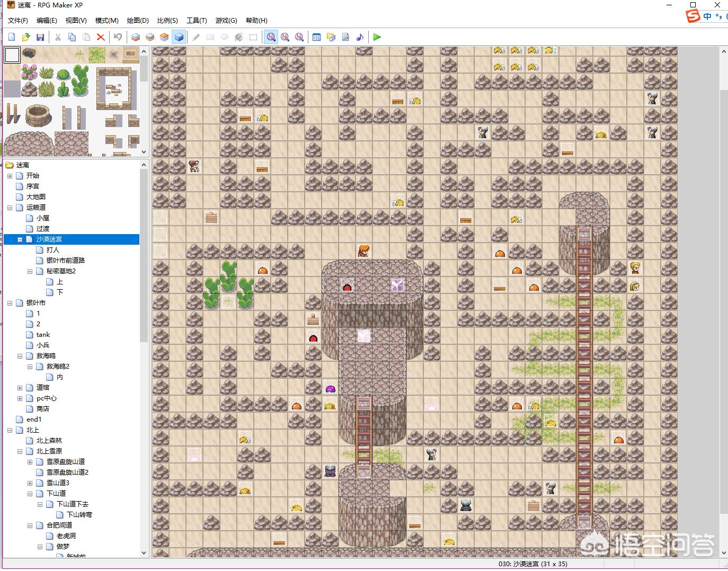Pick the green cactus tile in palette
This screenshot has width=728, height=571.
pos(80,79)
